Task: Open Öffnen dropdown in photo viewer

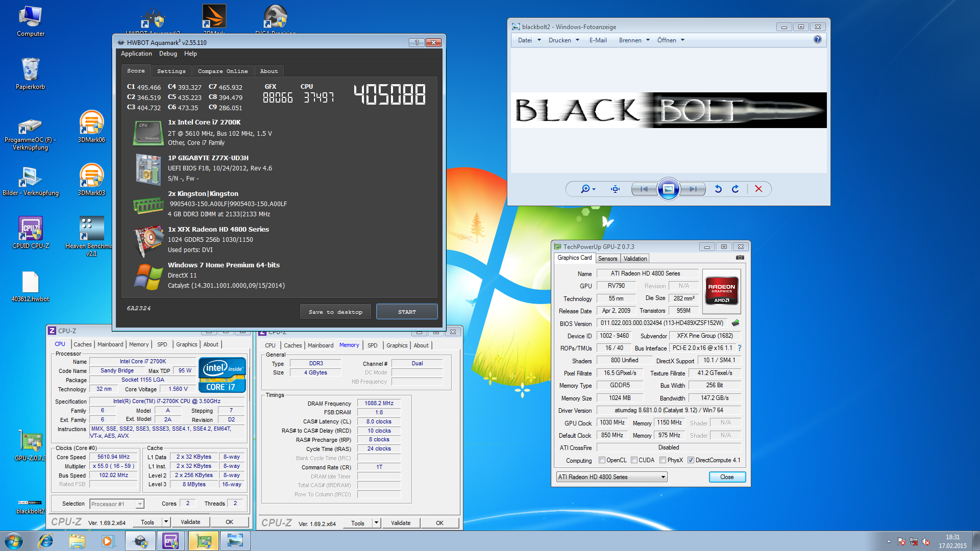Action: click(x=671, y=40)
